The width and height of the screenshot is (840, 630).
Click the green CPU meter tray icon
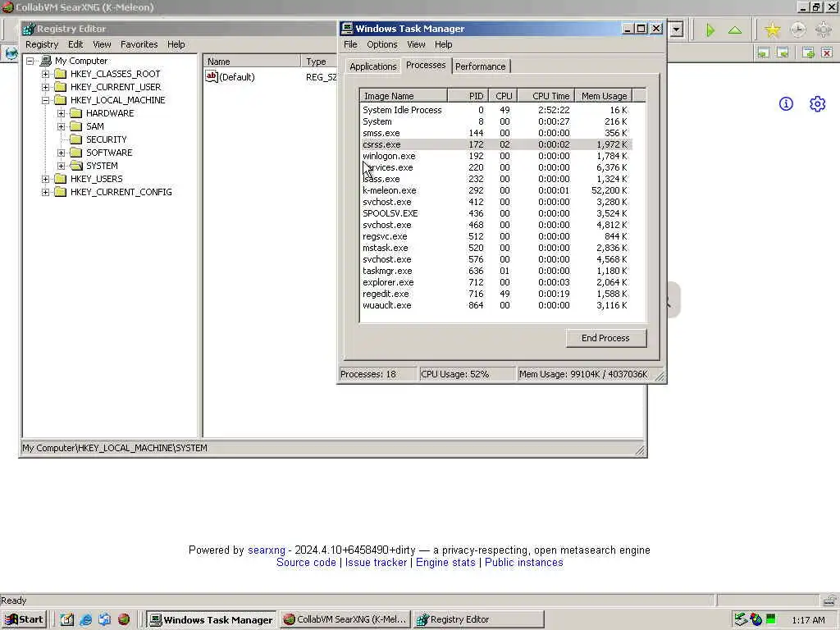coord(771,619)
